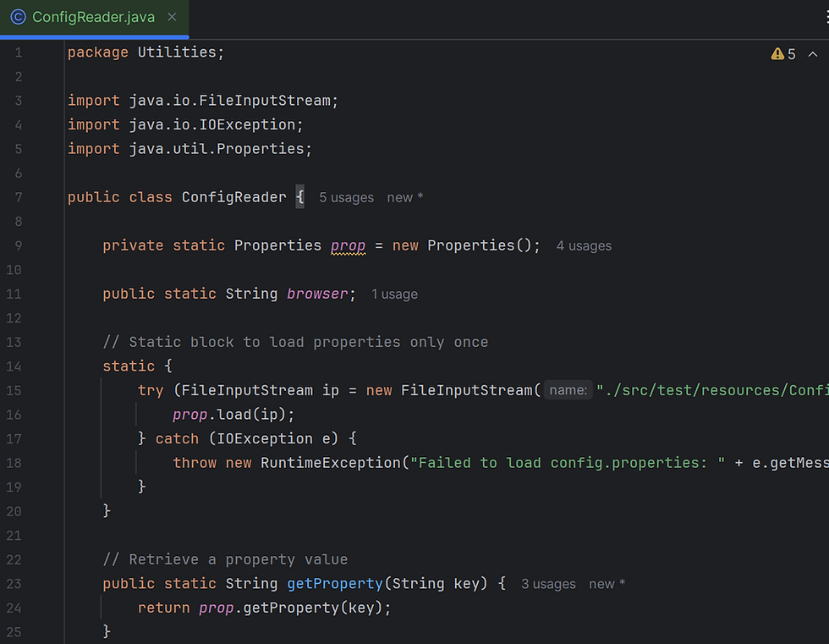Click 'return prop.getProperty(key);' statement
The height and width of the screenshot is (644, 829).
(x=264, y=608)
